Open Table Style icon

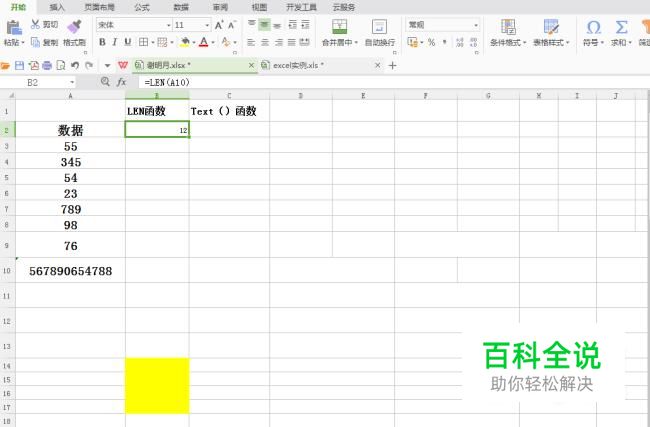coord(551,27)
